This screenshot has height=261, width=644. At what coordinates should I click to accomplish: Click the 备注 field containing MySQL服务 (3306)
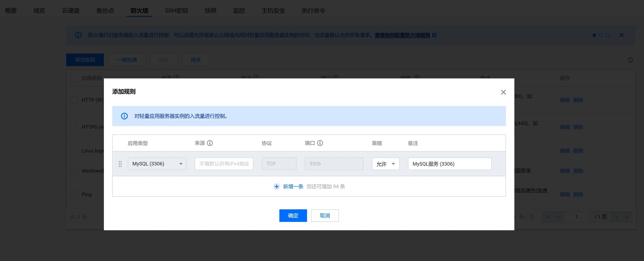(x=449, y=164)
